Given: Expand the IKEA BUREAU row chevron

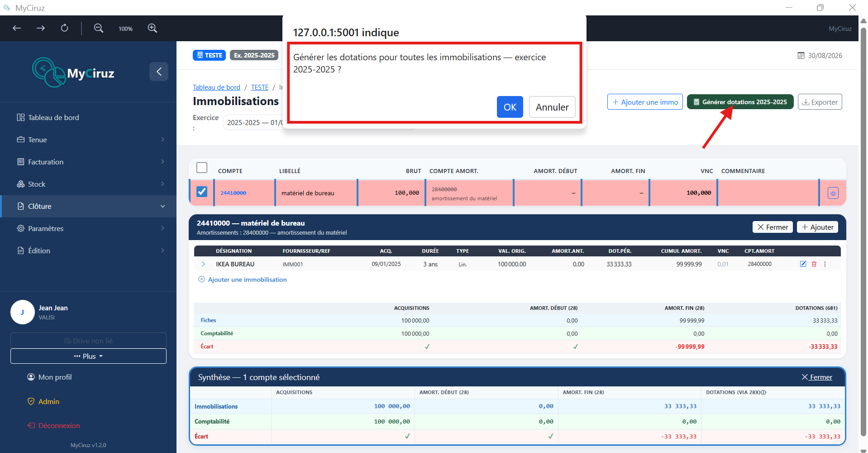Looking at the screenshot, I should [203, 264].
